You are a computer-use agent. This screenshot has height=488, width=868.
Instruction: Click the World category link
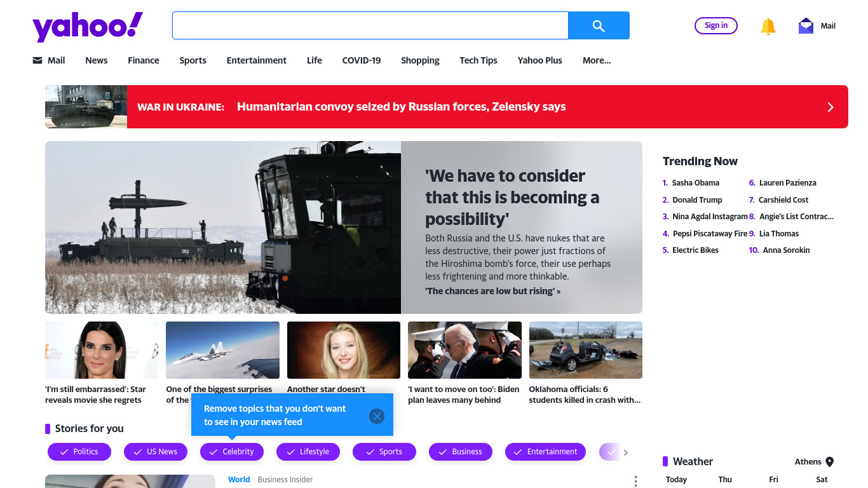[239, 480]
